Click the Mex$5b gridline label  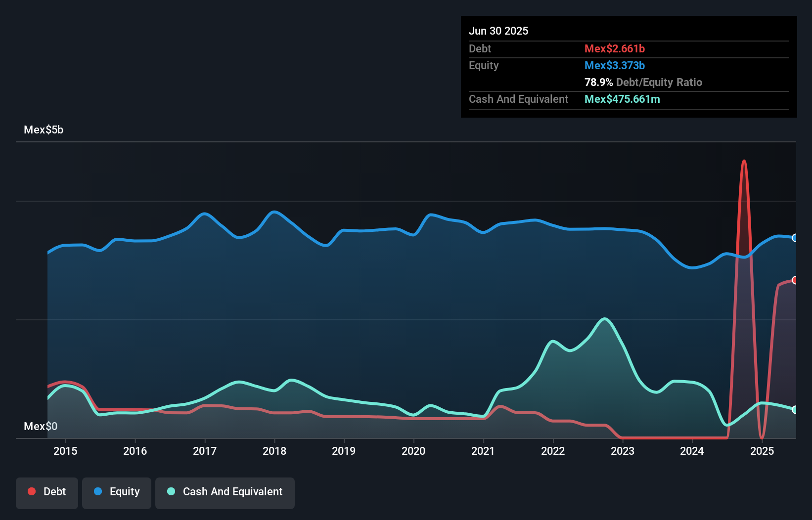pos(44,130)
